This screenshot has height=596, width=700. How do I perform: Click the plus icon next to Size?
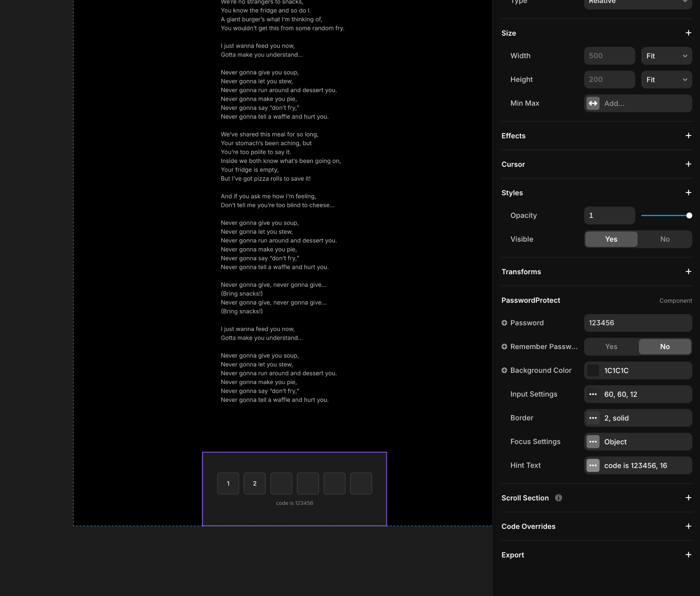click(688, 33)
